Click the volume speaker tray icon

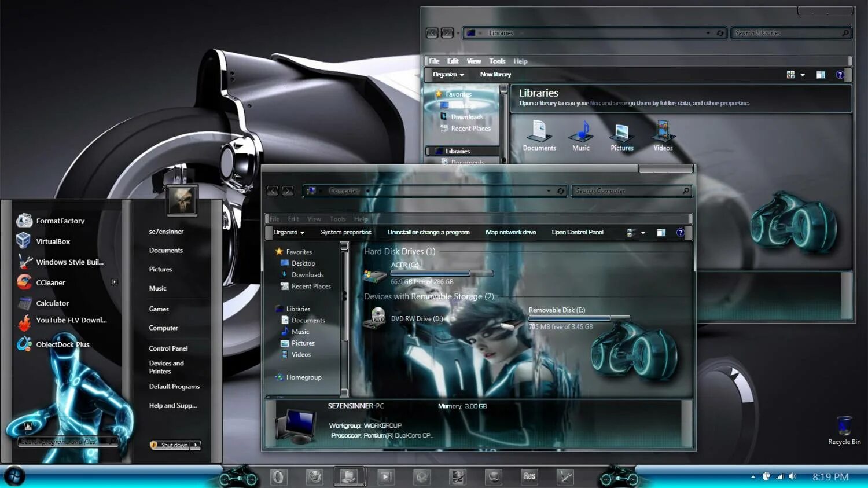coord(792,476)
